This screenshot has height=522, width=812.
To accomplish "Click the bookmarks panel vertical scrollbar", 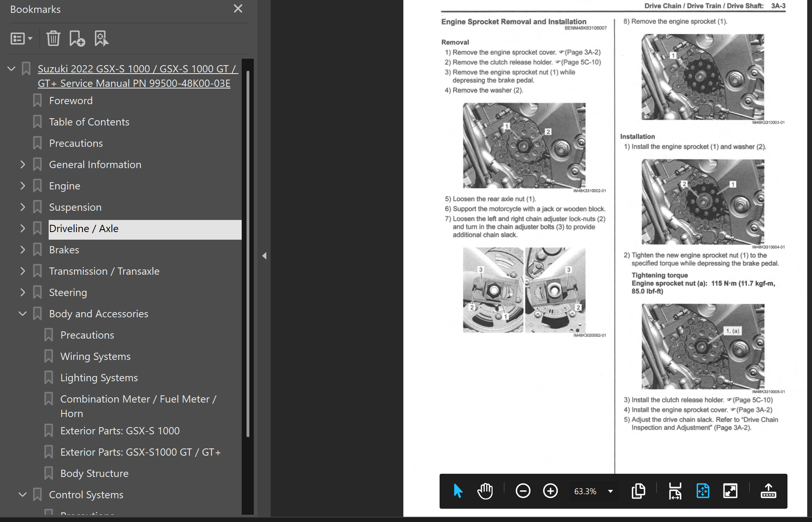I will click(x=248, y=254).
